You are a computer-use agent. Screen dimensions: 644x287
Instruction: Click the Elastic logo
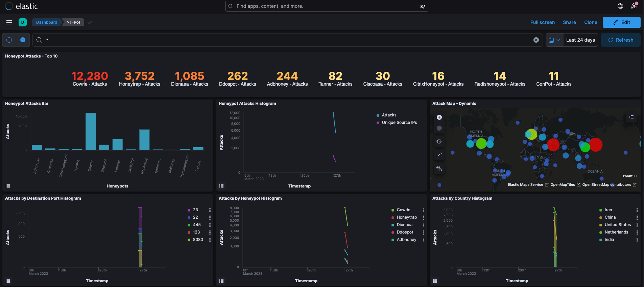(22, 6)
